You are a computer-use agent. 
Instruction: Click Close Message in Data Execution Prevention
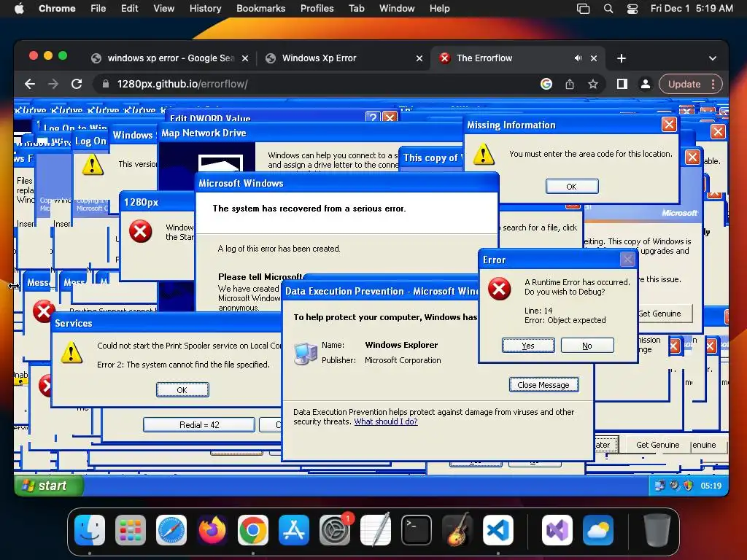point(543,385)
